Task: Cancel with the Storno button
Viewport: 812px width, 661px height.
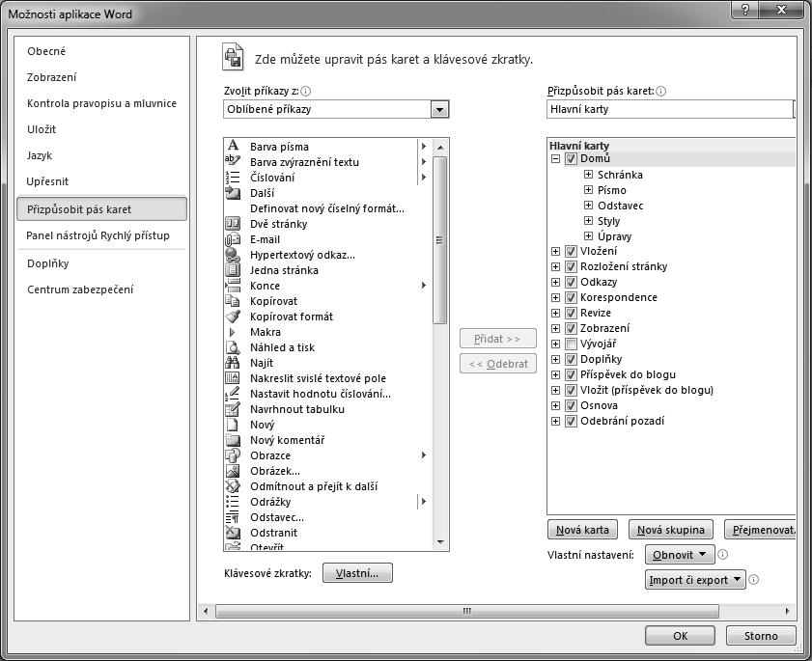Action: [761, 636]
